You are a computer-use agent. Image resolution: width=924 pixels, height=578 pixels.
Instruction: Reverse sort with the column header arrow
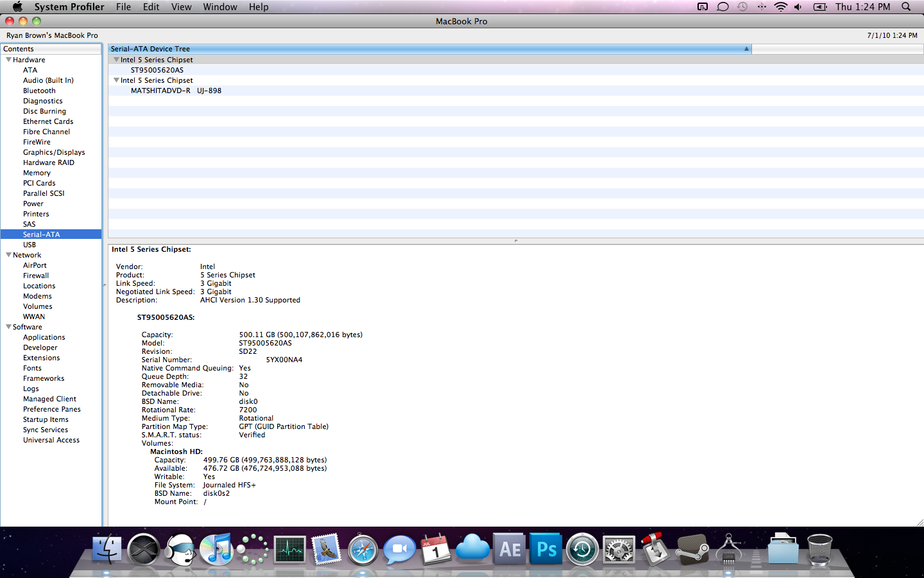point(746,49)
